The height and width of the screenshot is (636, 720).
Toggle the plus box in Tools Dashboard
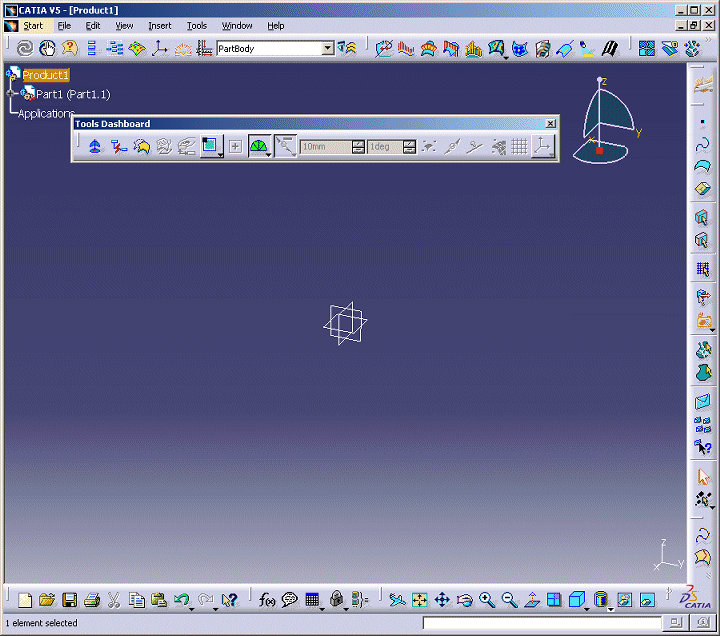pos(235,147)
